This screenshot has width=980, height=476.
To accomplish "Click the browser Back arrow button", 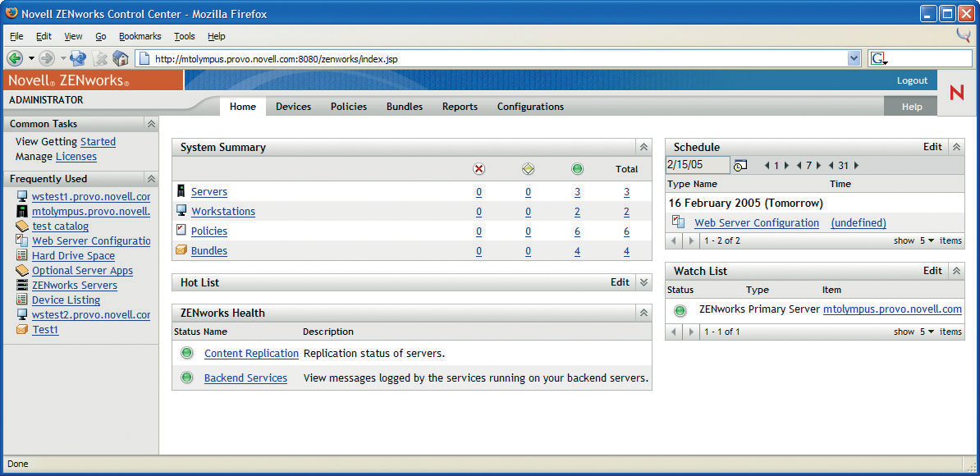I will click(x=15, y=59).
